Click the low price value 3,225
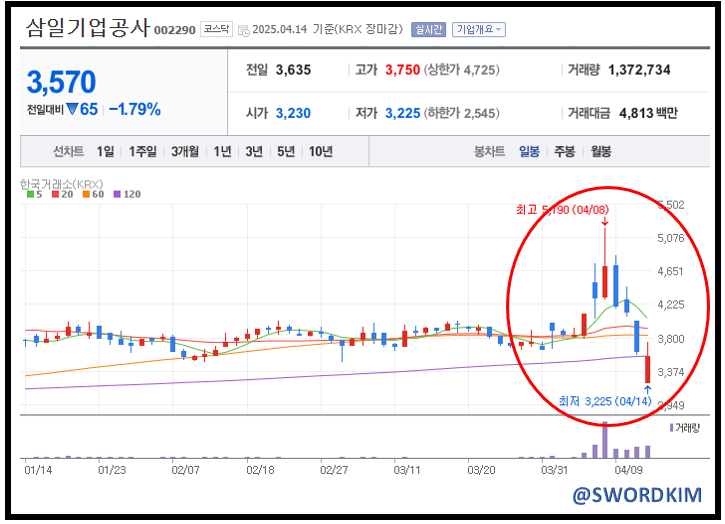 coord(403,113)
